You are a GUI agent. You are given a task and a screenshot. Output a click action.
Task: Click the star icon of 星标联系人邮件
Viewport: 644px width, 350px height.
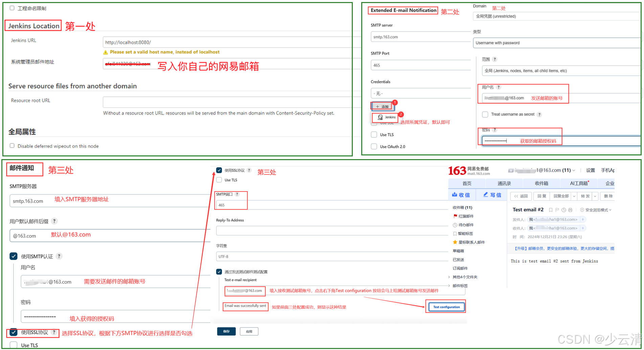[455, 242]
